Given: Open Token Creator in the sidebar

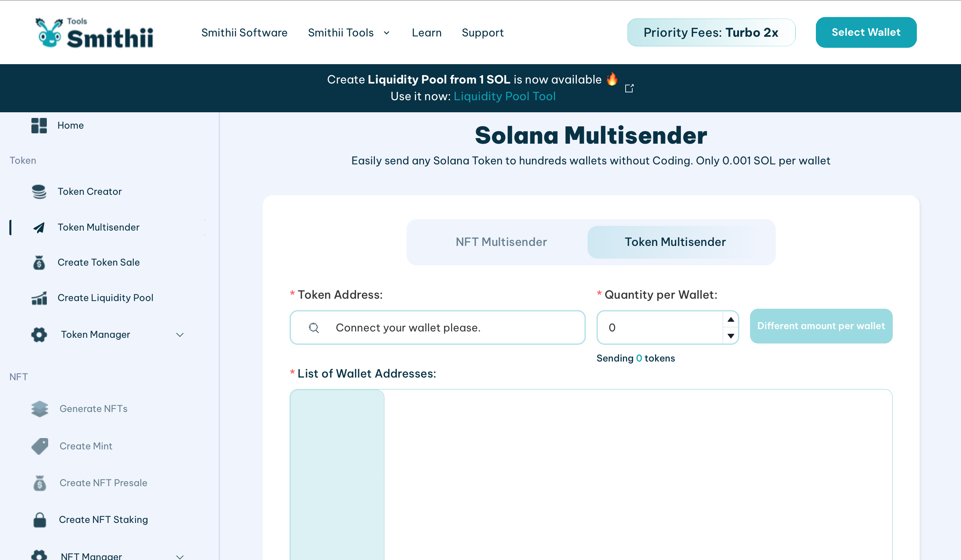Looking at the screenshot, I should tap(90, 191).
